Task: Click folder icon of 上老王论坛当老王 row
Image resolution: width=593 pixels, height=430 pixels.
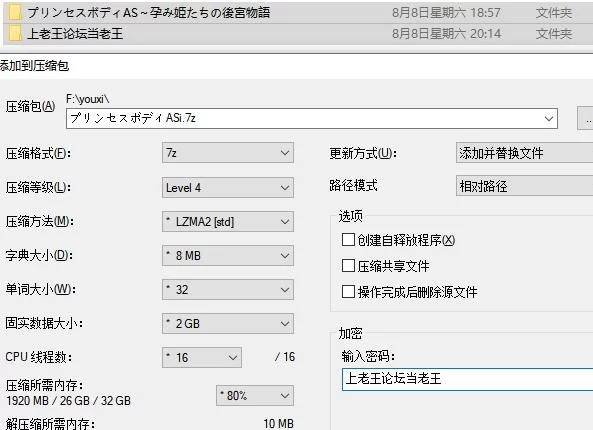Action: pyautogui.click(x=15, y=33)
